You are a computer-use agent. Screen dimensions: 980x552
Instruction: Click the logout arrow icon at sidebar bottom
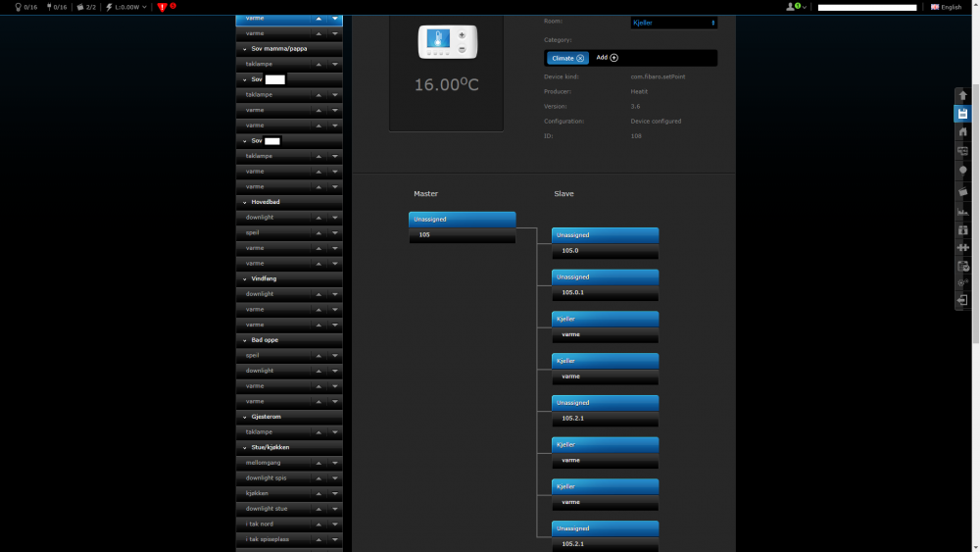(x=963, y=301)
